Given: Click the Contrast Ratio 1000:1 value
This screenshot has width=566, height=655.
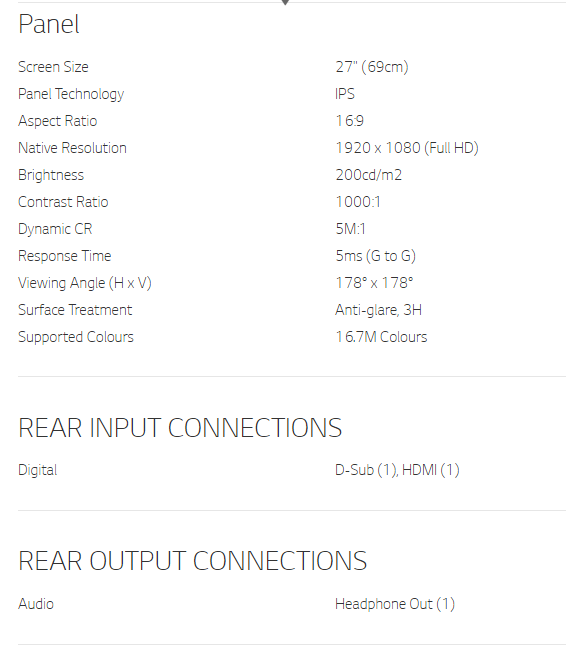Looking at the screenshot, I should (x=358, y=202).
